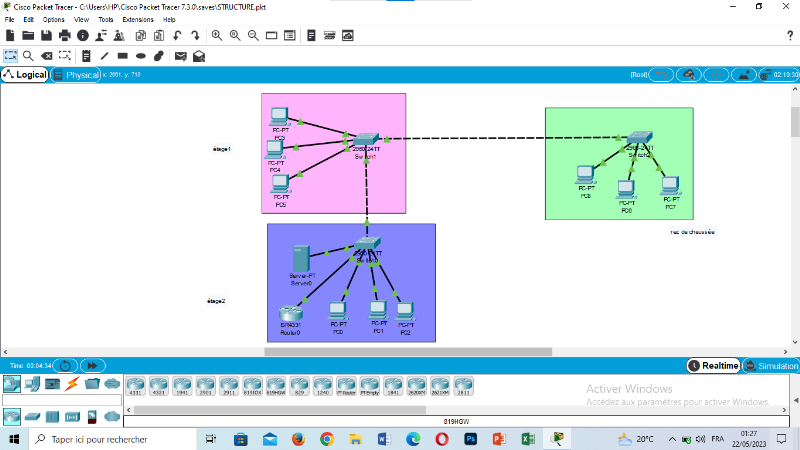Click the workspace vertical scrollbar thumb
Image resolution: width=800 pixels, height=450 pixels.
(x=795, y=122)
